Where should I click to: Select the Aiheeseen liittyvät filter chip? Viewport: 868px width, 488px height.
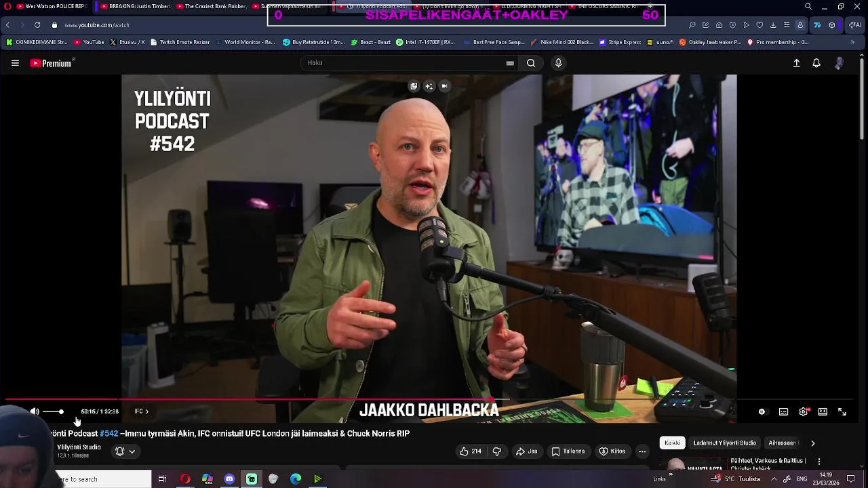[784, 443]
